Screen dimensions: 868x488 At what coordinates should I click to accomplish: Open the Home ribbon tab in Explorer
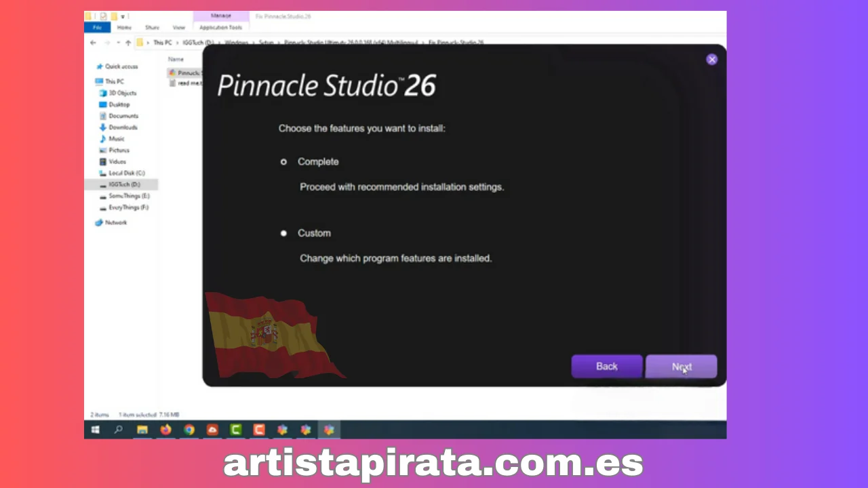pyautogui.click(x=124, y=27)
